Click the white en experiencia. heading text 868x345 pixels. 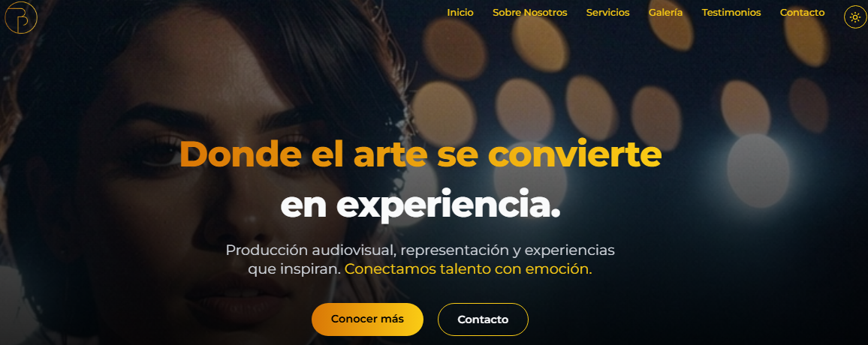pos(420,205)
